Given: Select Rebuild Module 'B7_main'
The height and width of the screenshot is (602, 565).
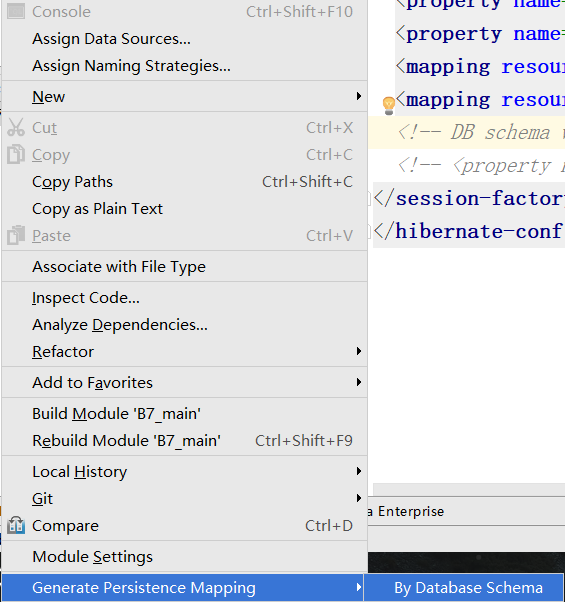Looking at the screenshot, I should point(185,440).
